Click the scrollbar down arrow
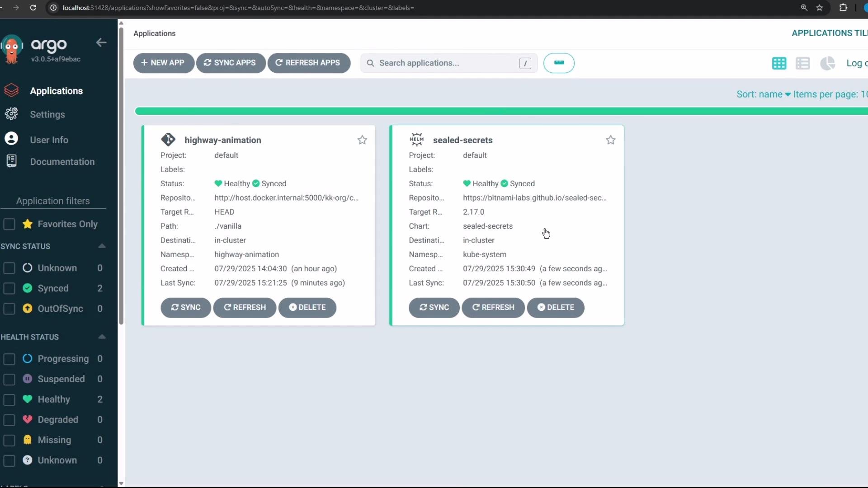The image size is (868, 488). [121, 483]
